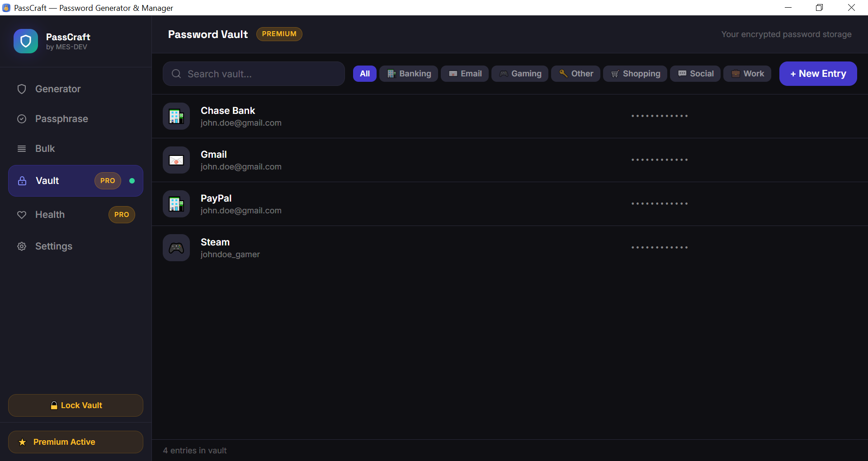The image size is (868, 461).
Task: Click Chase Bank masked password dots
Action: click(660, 116)
